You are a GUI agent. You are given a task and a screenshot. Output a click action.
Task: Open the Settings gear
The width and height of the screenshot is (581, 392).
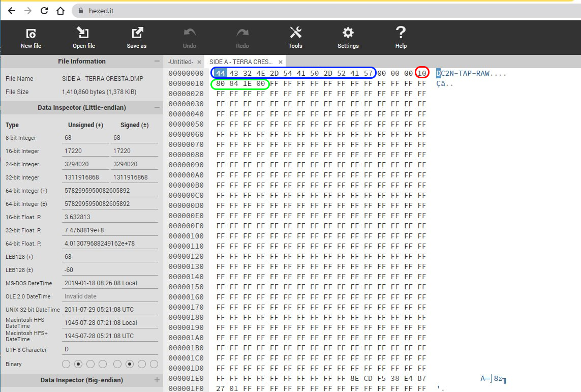(348, 33)
